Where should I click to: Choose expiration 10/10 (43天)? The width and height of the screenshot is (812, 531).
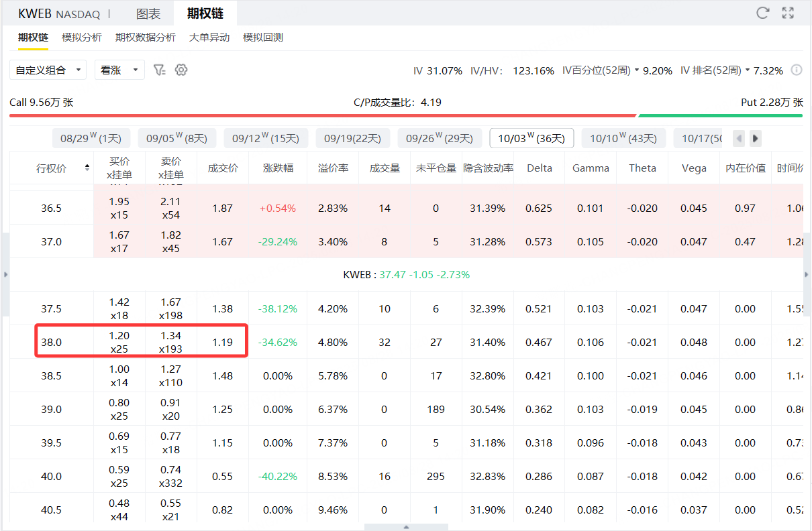pyautogui.click(x=624, y=139)
